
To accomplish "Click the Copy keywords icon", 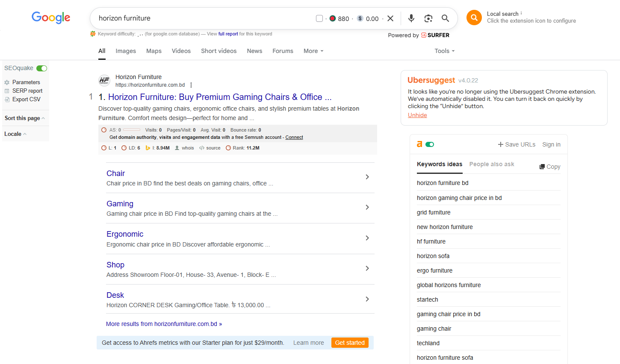I will [542, 167].
